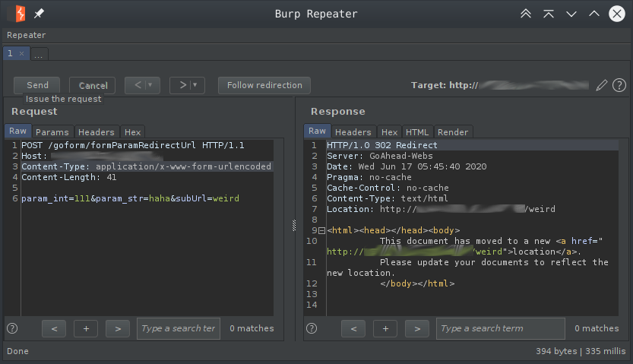Click the Send button

[x=37, y=85]
